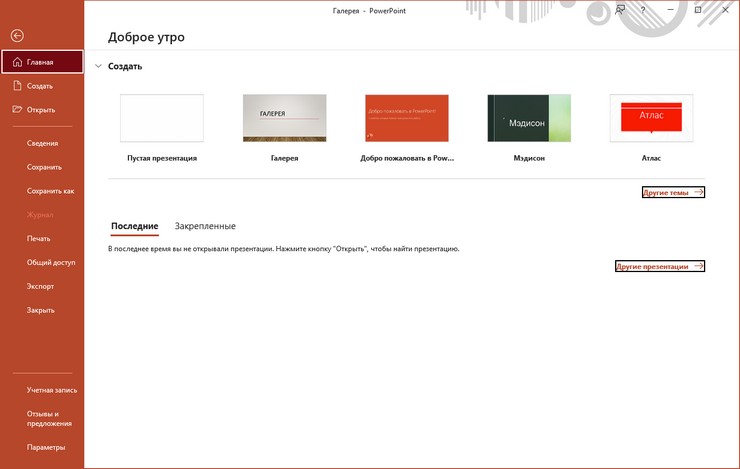
Task: Collapse the Создать section chevron
Action: [97, 67]
